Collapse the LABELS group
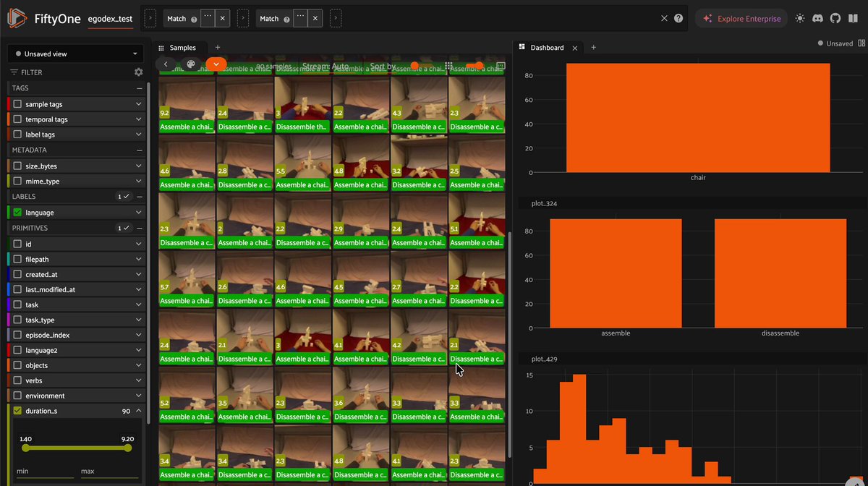Screen dimensions: 868x486 pyautogui.click(x=140, y=197)
